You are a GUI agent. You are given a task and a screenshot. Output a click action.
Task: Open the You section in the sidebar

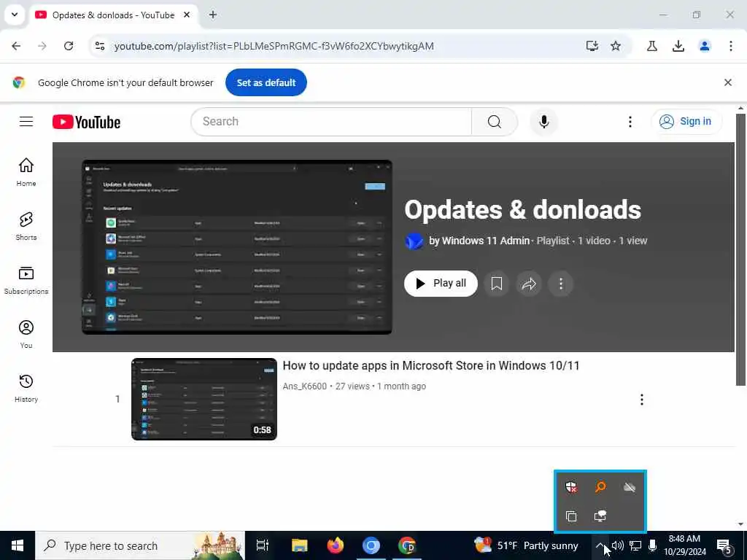tap(26, 334)
